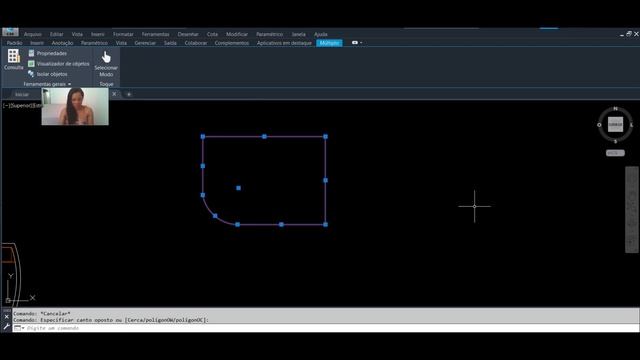This screenshot has height=360, width=640.
Task: Open the WCS dropdown below ViewCube
Action: [x=615, y=153]
